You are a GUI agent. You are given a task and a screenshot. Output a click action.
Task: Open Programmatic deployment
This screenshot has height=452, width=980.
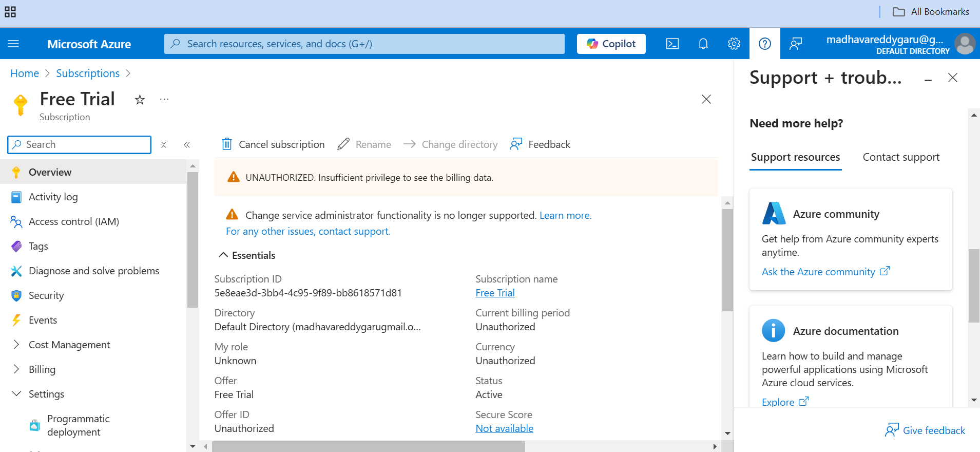pyautogui.click(x=93, y=425)
